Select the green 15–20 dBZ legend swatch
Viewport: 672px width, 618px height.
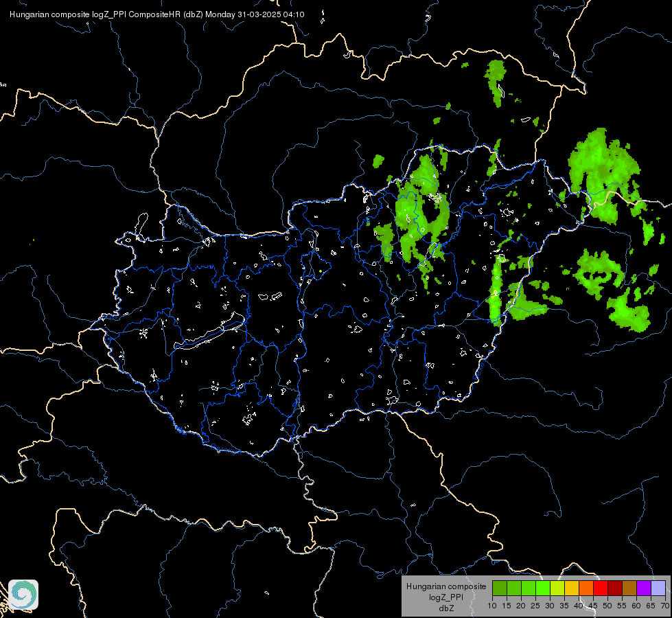point(514,588)
